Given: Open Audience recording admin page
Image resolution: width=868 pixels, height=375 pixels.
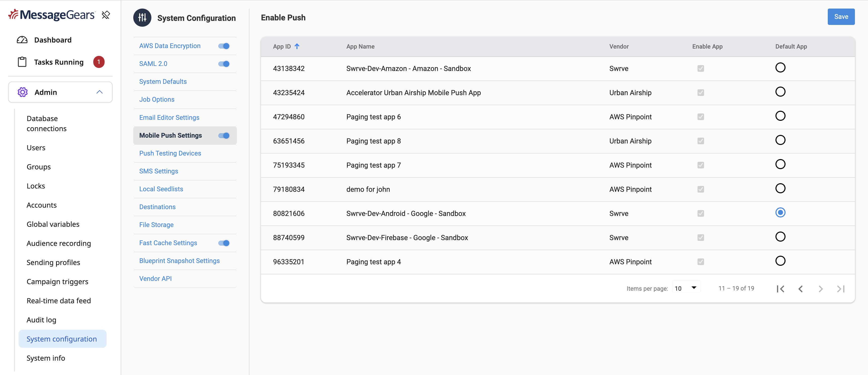Looking at the screenshot, I should coord(59,243).
